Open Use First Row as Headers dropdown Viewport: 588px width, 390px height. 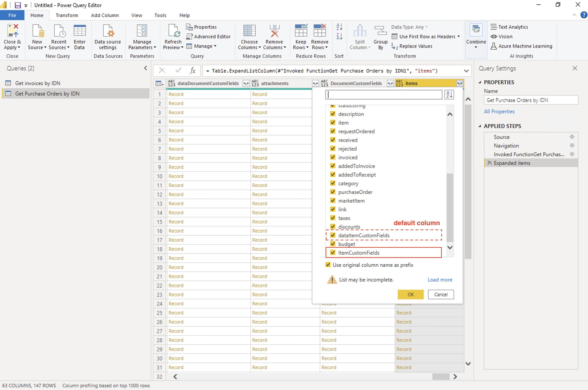click(x=426, y=37)
